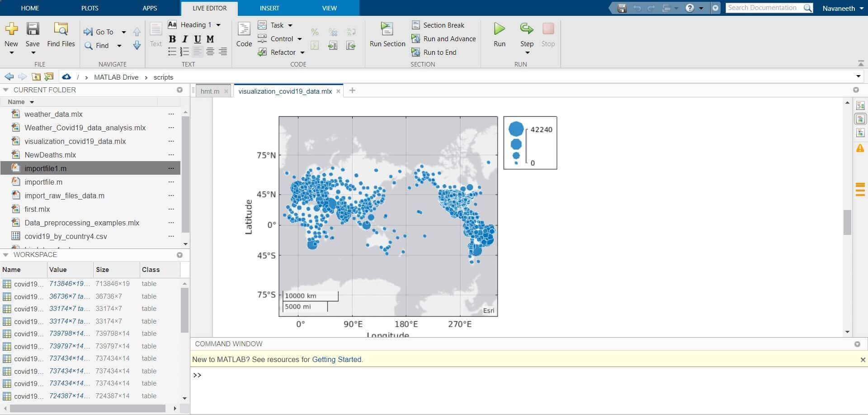Viewport: 868px width, 415px height.
Task: Apply underline text formatting
Action: pyautogui.click(x=198, y=39)
